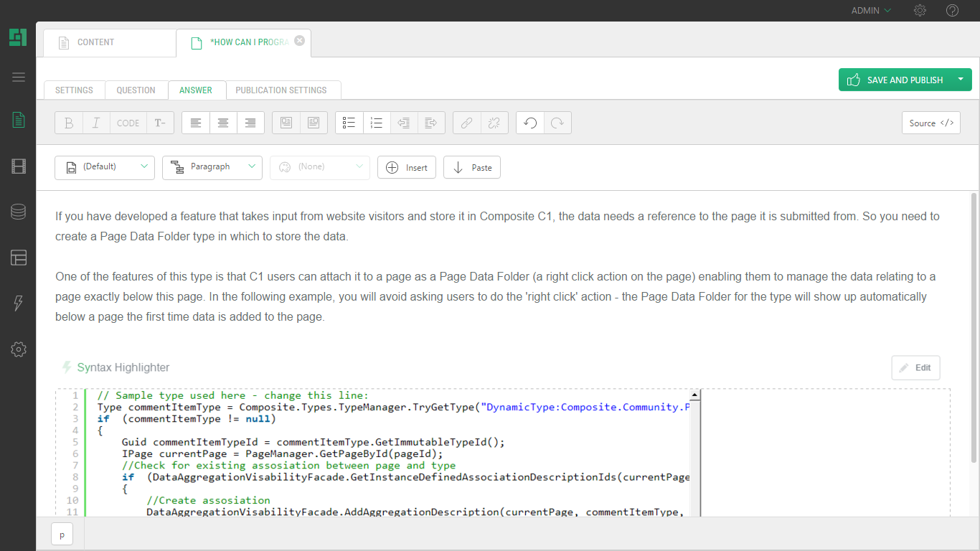This screenshot has width=980, height=551.
Task: Open the Paragraph format dropdown
Action: click(212, 167)
